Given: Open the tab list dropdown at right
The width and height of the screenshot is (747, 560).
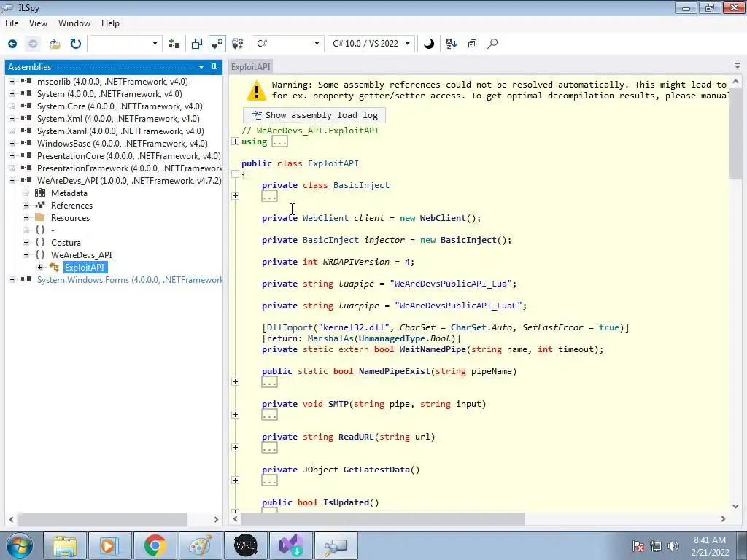Looking at the screenshot, I should pyautogui.click(x=737, y=66).
